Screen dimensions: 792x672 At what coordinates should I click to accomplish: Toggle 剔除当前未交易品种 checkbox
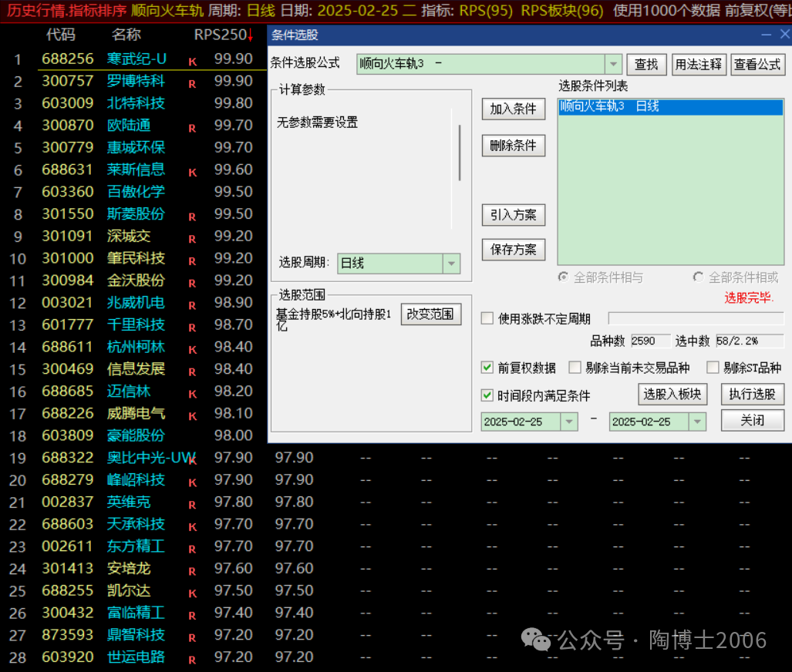(x=575, y=368)
